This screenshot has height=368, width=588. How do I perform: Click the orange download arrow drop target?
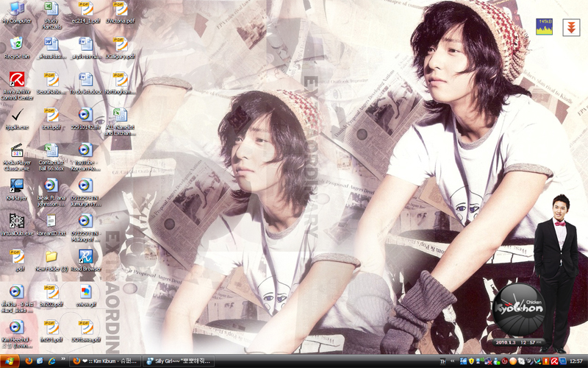[x=571, y=27]
